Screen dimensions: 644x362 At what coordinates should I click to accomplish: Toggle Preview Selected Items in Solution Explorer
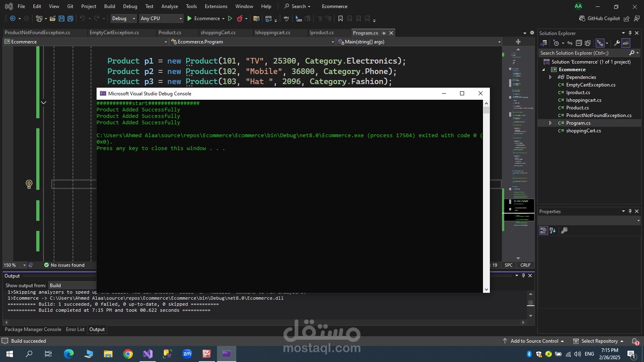626,43
